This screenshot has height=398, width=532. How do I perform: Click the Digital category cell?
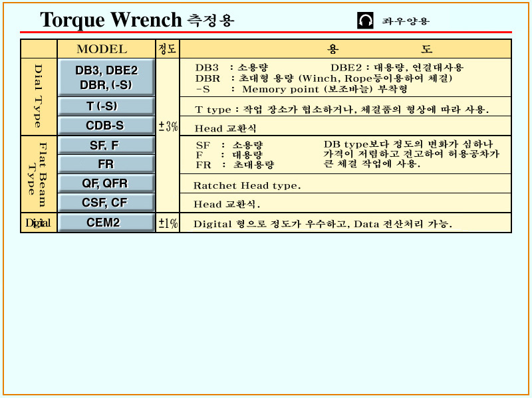tap(39, 223)
